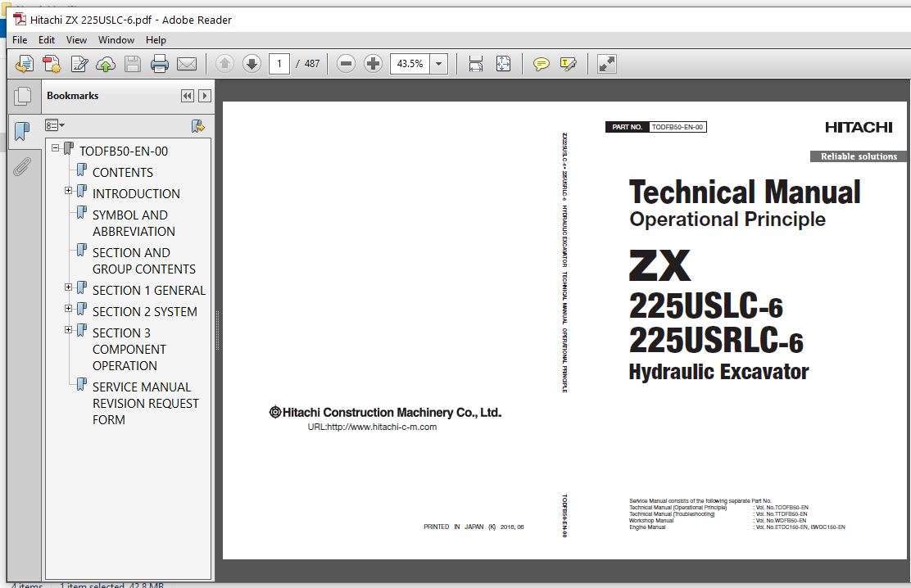Add a sticky note comment icon
This screenshot has width=911, height=588.
tap(541, 64)
